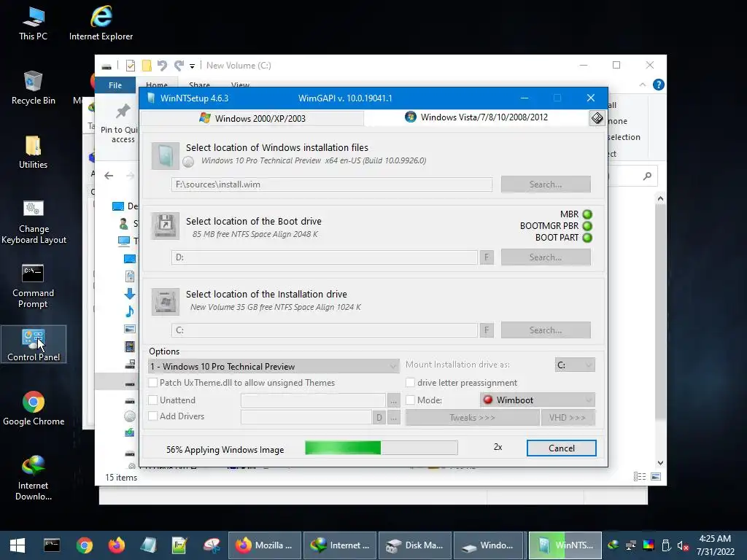Click the Installation drive C: field
The height and width of the screenshot is (560, 747).
click(x=325, y=330)
